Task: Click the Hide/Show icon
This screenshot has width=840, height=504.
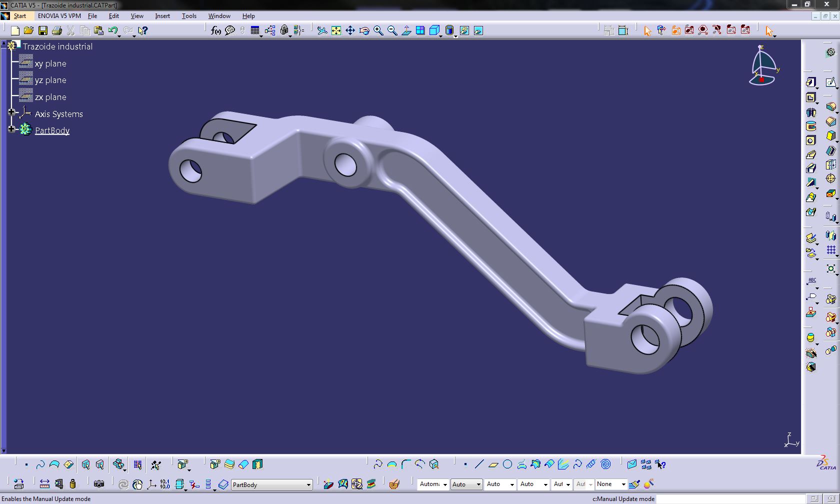Action: [x=464, y=31]
